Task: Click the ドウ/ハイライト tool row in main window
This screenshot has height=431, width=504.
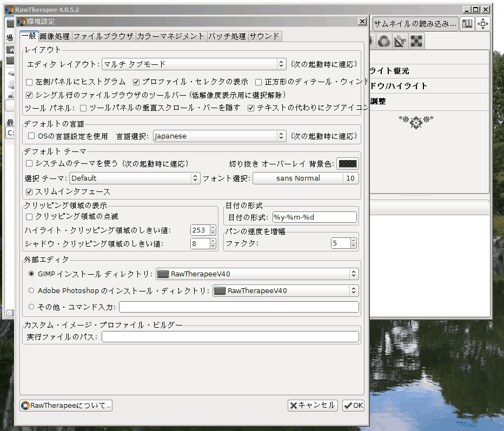Action: point(429,86)
